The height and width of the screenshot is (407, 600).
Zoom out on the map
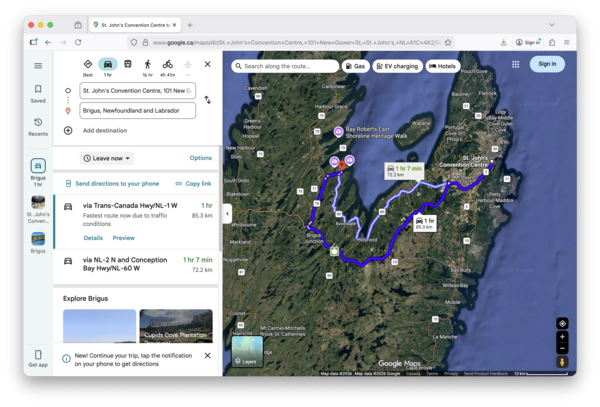(562, 348)
